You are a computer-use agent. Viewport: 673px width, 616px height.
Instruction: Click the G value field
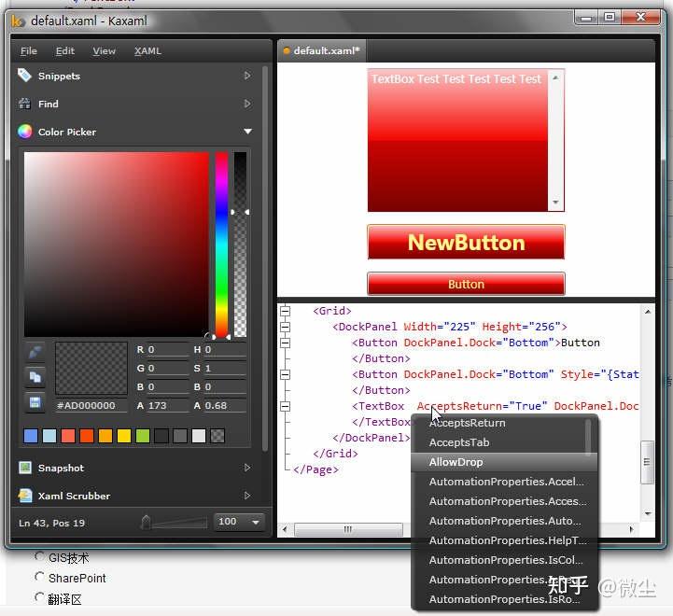[167, 369]
